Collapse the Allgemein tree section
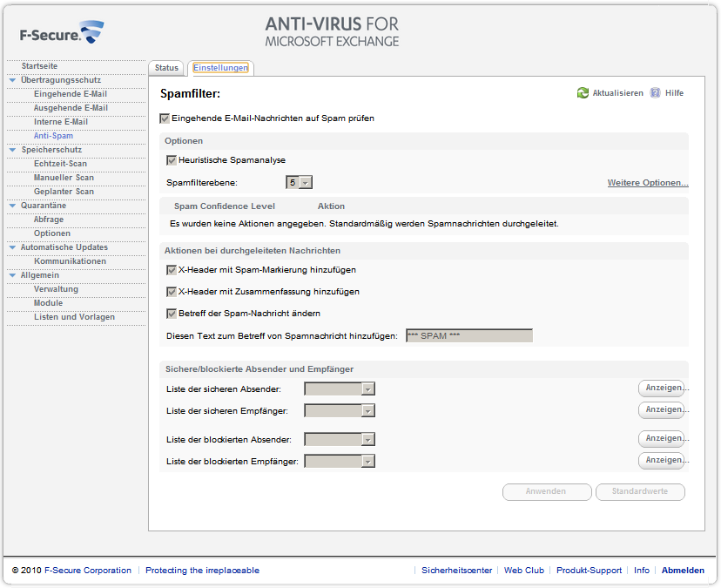721x588 pixels. (x=12, y=275)
